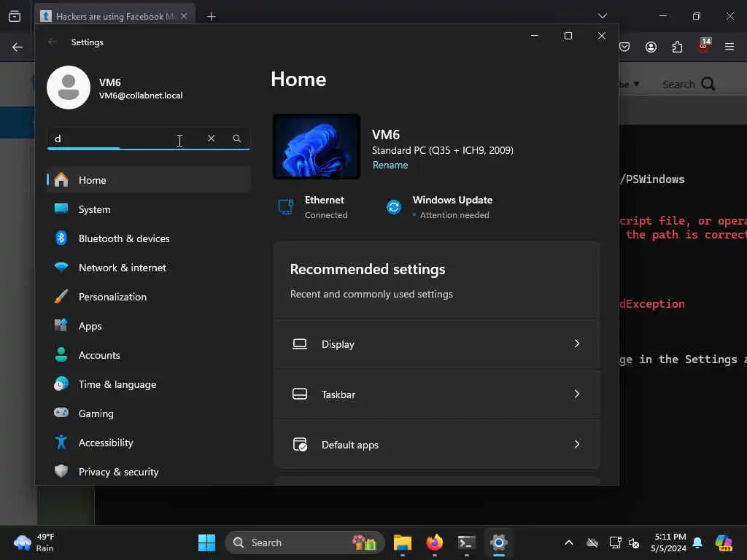
Task: Open System settings category
Action: tap(149, 209)
